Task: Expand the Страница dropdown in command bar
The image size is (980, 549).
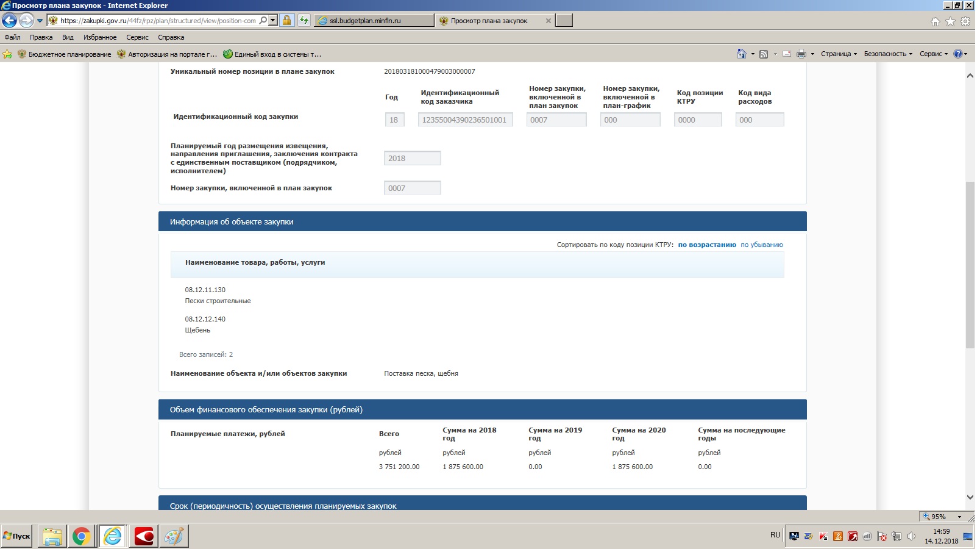Action: [838, 54]
